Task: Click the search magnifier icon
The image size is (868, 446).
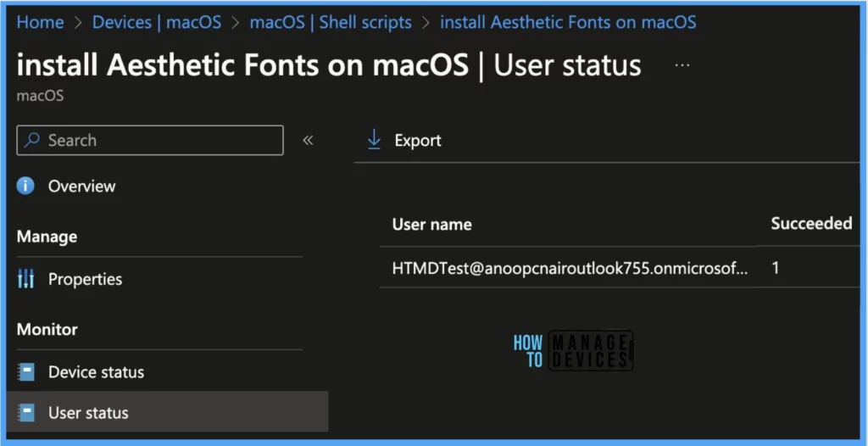Action: (x=33, y=140)
